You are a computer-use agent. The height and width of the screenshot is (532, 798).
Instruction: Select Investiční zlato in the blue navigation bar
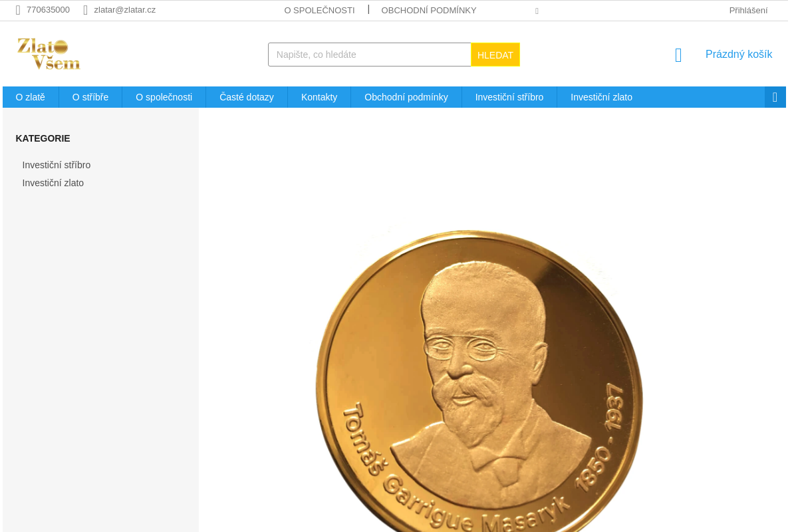[601, 97]
